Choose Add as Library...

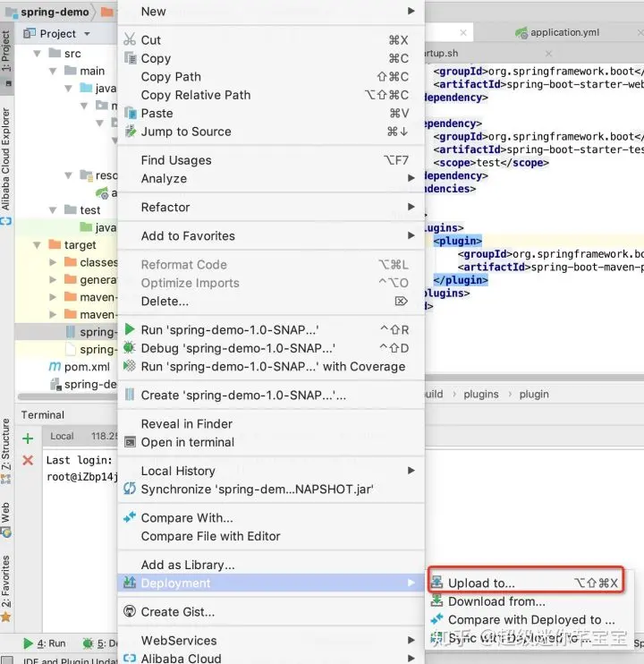point(271,565)
